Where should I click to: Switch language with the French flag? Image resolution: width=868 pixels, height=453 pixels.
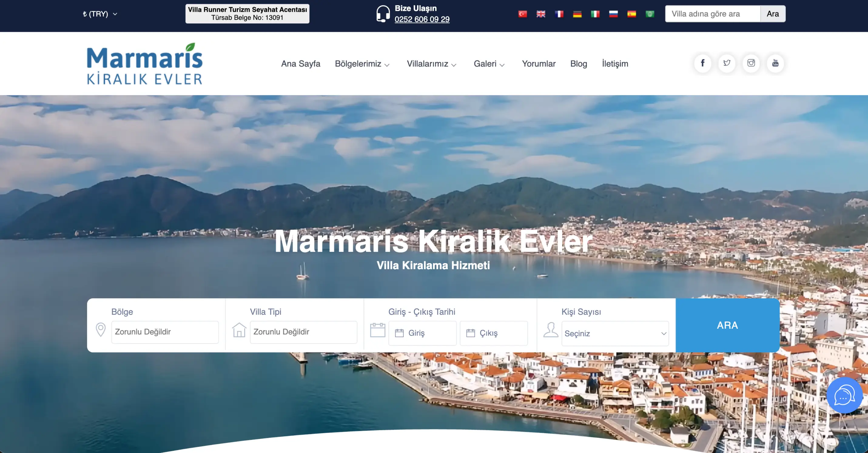(x=559, y=14)
